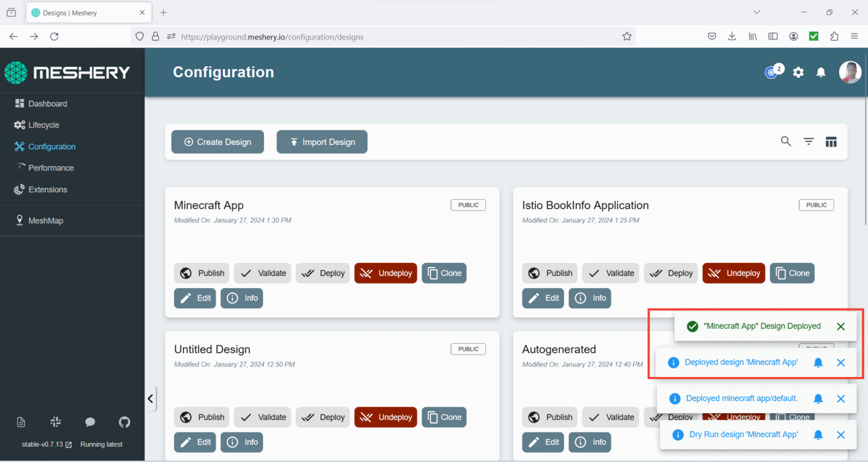
Task: Open the Slack icon in sidebar footer
Action: pos(55,422)
